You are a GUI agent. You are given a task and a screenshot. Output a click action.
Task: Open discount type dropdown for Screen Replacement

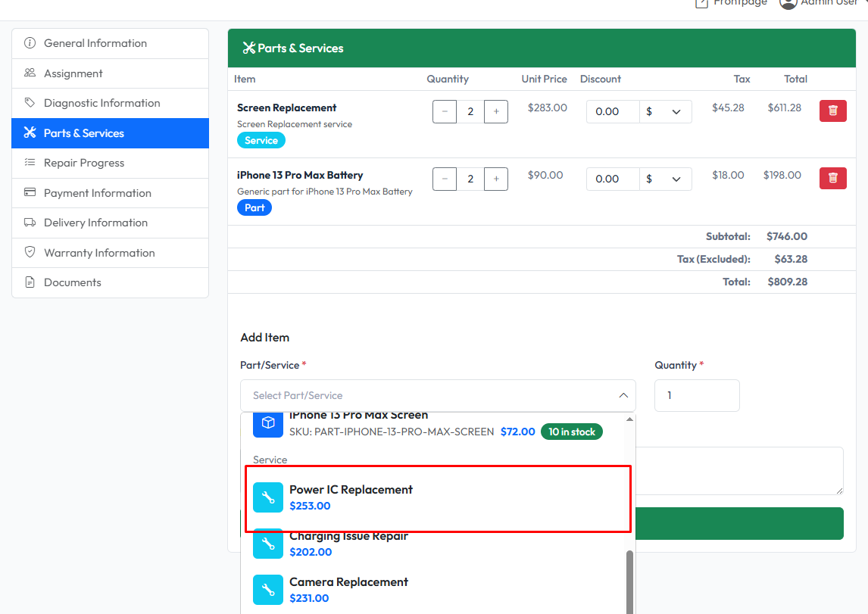coord(665,111)
